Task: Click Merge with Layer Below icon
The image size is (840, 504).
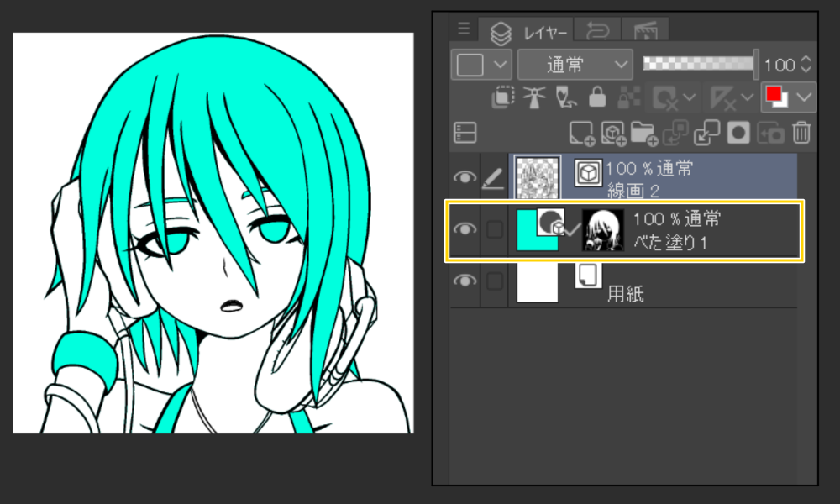Action: click(706, 133)
